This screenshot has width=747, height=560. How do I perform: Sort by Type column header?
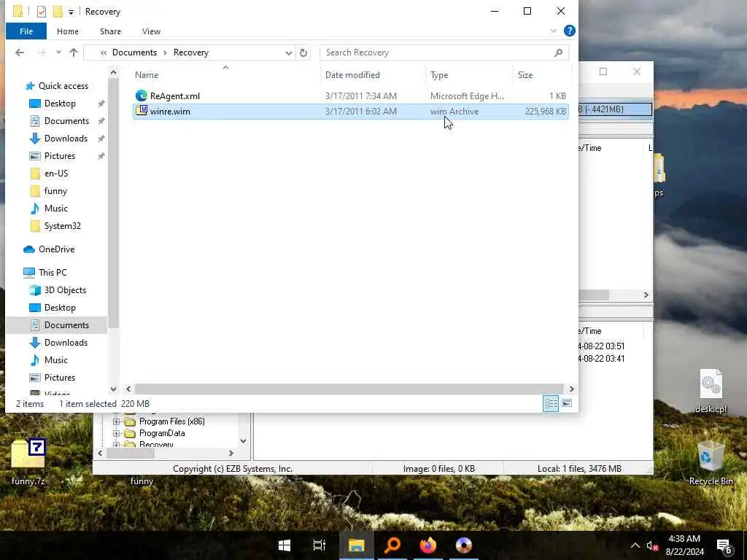439,75
